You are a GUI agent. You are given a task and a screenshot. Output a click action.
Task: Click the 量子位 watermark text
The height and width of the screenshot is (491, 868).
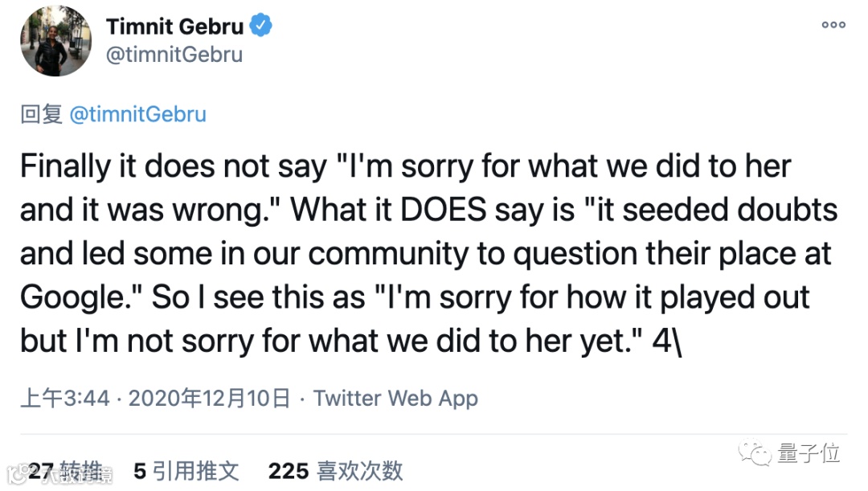pyautogui.click(x=808, y=454)
